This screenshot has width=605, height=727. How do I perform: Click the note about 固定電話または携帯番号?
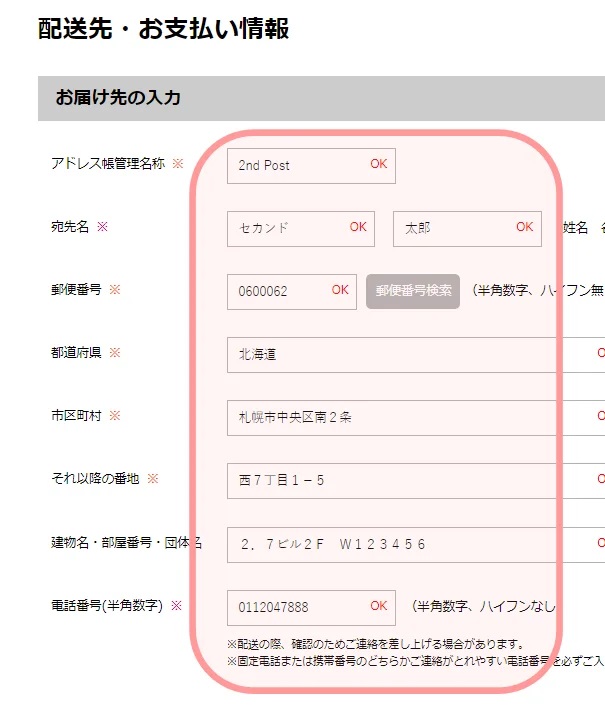(416, 661)
